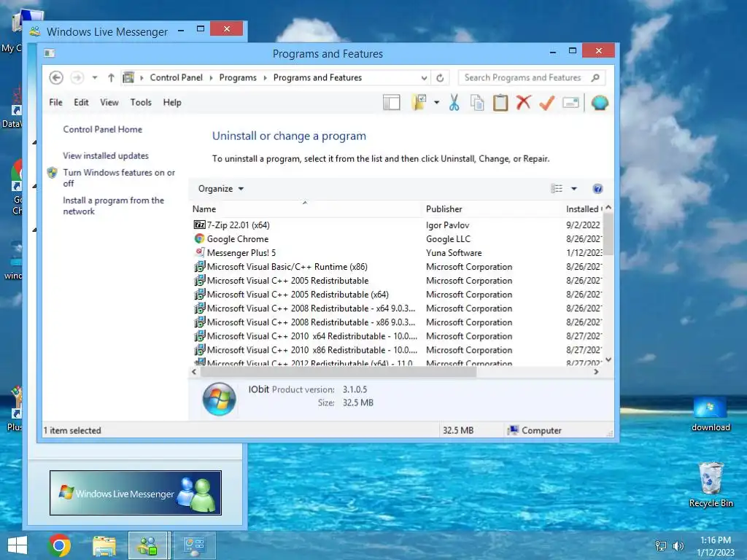
Task: Click the Back navigation arrow
Action: pos(56,77)
